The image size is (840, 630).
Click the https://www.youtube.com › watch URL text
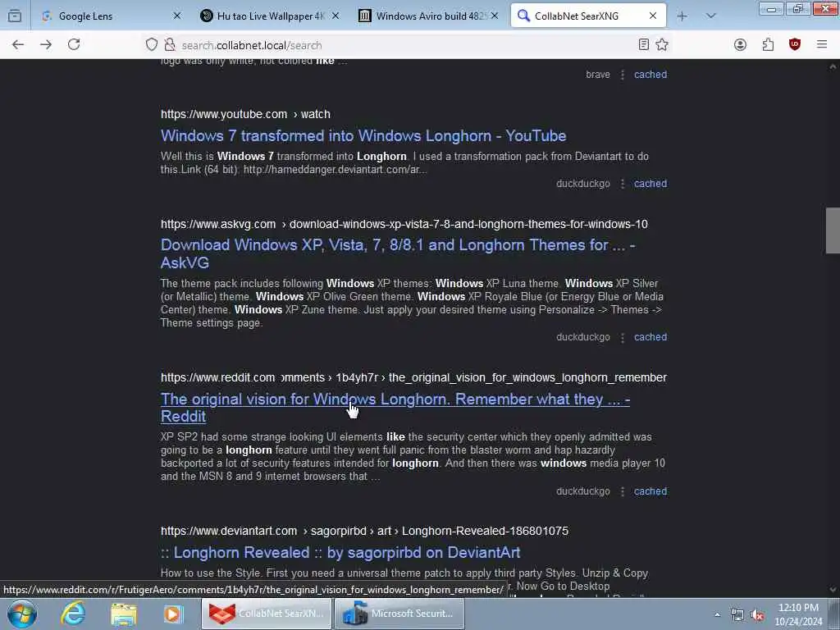point(245,114)
